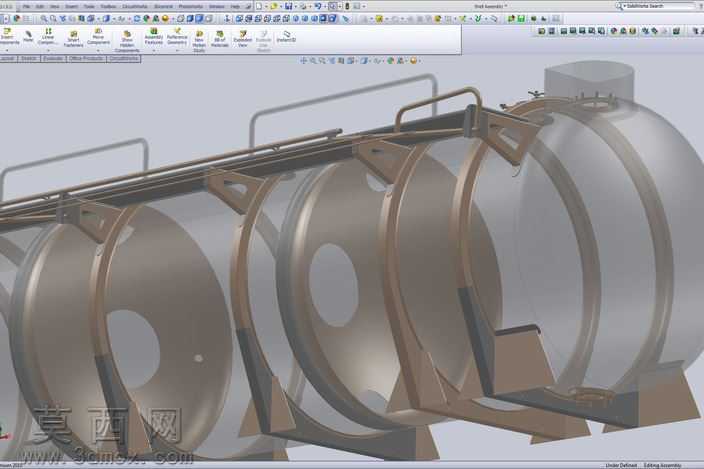704x469 pixels.
Task: Click Apply Scene in heads-up toolbar
Action: coord(400,61)
